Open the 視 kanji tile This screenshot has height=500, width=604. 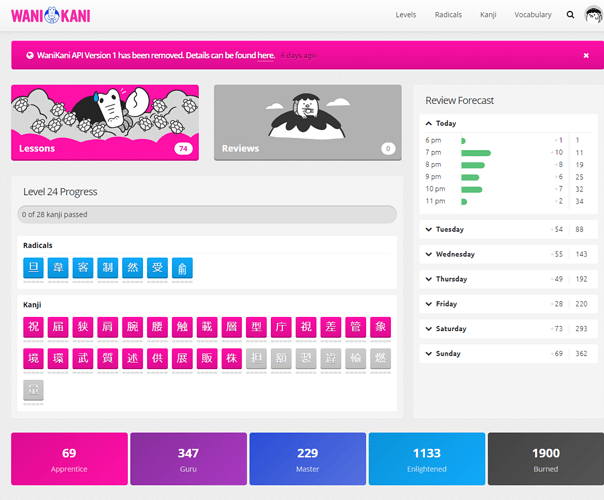[306, 327]
